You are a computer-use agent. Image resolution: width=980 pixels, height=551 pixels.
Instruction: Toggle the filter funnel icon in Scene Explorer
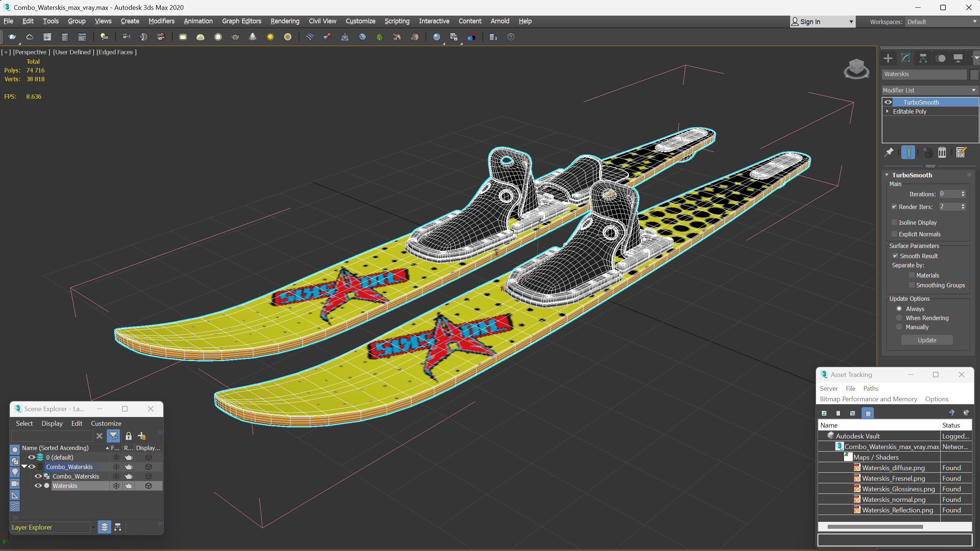[113, 436]
